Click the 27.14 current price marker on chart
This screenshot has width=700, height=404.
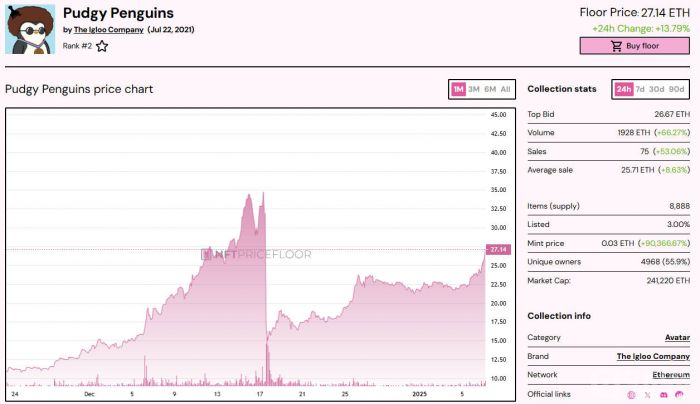[498, 250]
